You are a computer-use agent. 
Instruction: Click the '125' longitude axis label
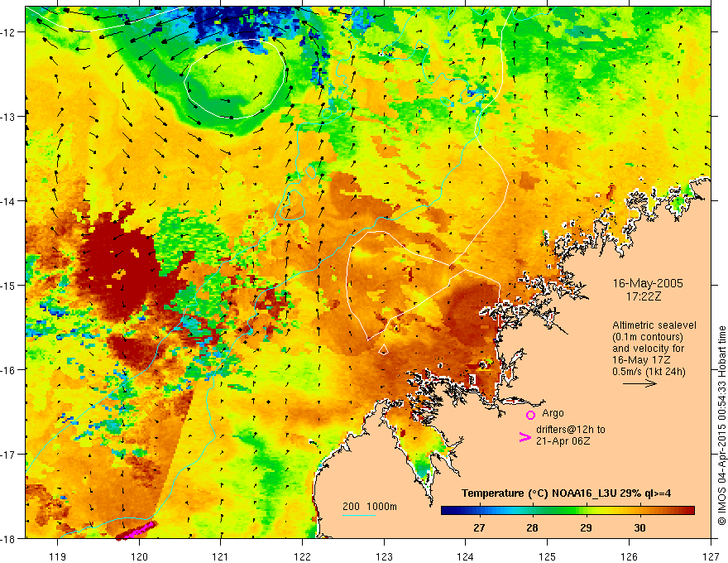click(548, 556)
